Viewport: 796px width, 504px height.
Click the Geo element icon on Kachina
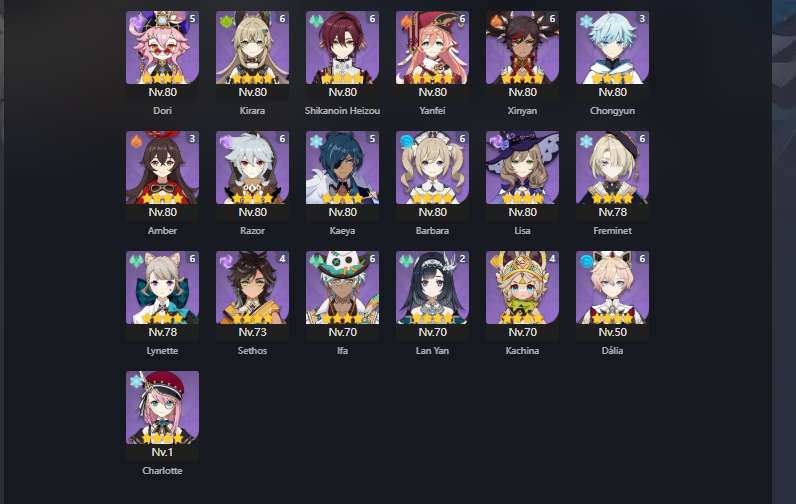pos(496,261)
